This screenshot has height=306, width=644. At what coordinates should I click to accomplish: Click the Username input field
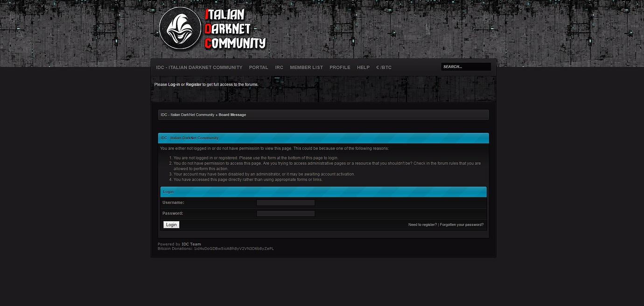coord(286,203)
